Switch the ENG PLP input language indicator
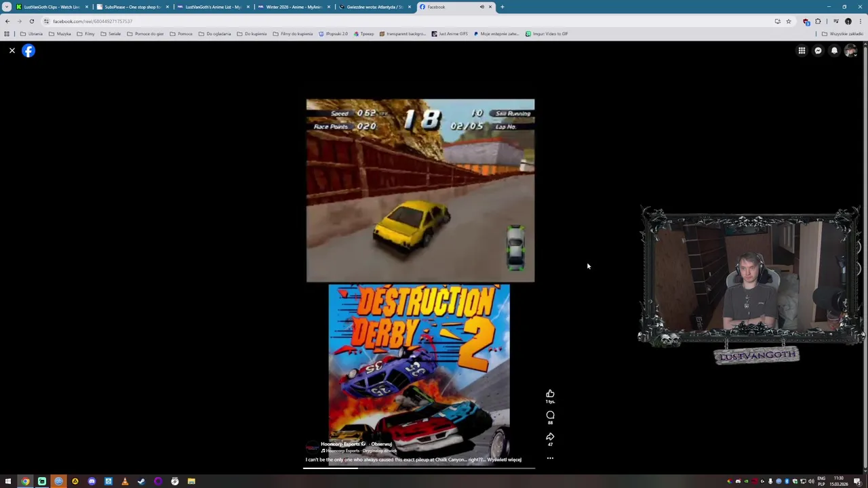 point(822,481)
